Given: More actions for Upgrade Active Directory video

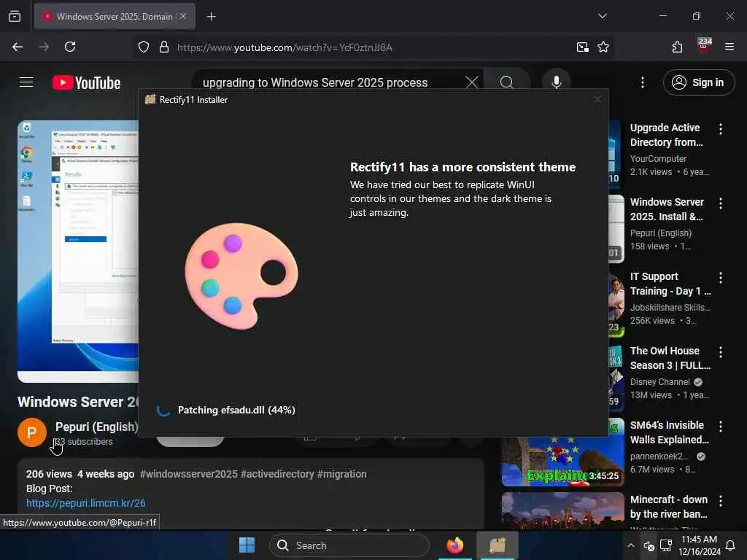Looking at the screenshot, I should 720,128.
